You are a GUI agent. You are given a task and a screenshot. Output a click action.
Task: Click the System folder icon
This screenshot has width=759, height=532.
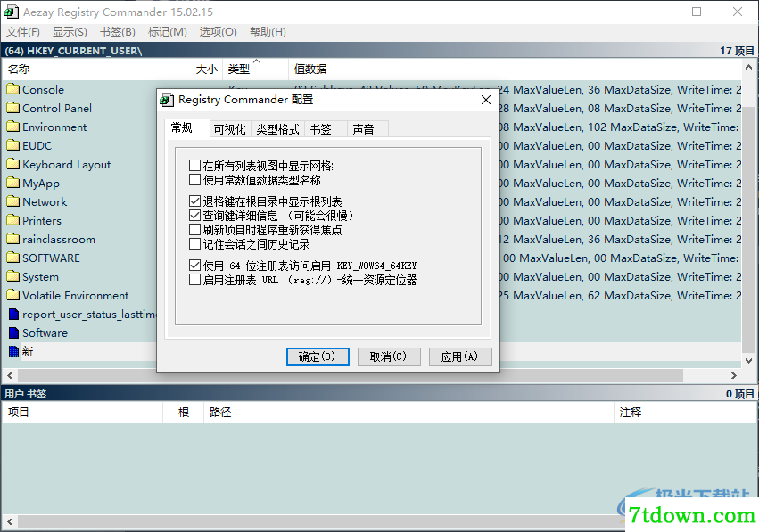(13, 276)
